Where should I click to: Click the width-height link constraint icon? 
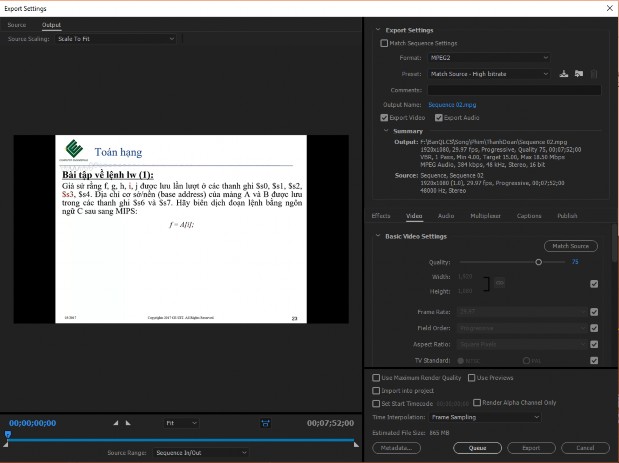click(x=487, y=284)
